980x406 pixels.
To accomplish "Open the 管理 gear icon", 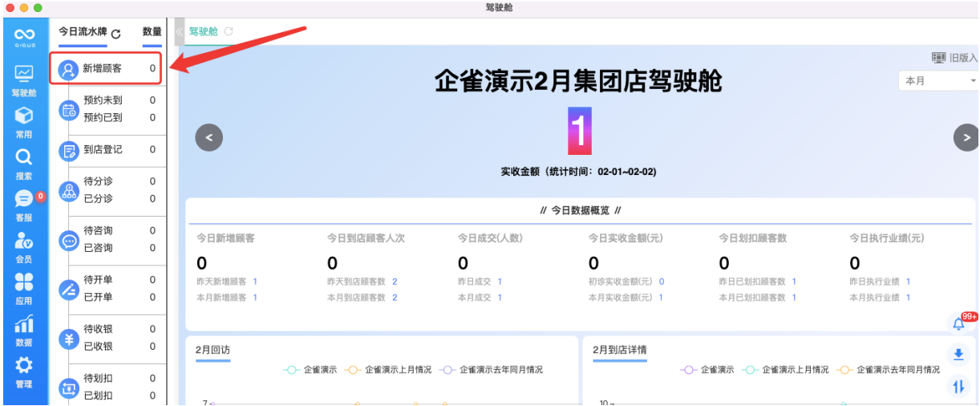I will coord(24,366).
